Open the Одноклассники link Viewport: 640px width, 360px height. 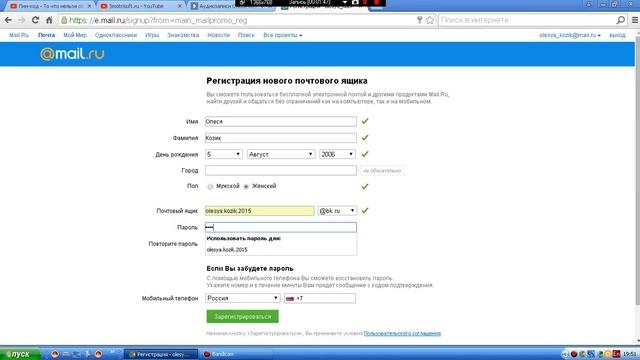[116, 35]
